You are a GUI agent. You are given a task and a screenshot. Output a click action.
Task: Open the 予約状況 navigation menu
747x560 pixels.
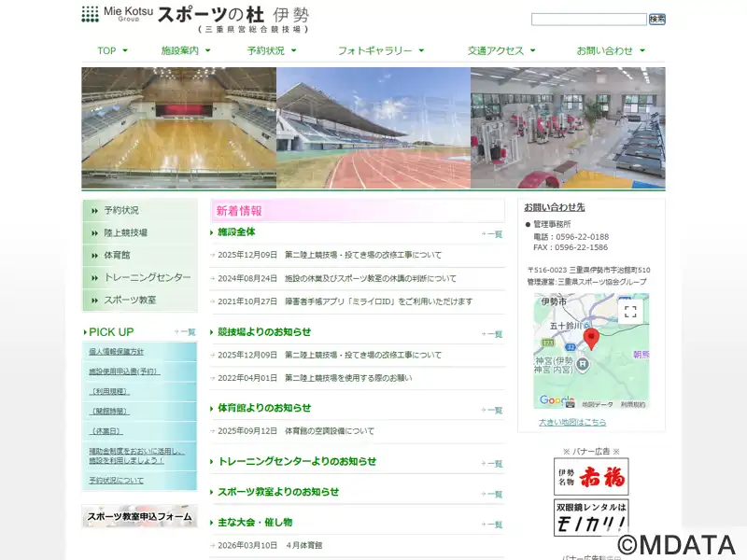tap(266, 50)
